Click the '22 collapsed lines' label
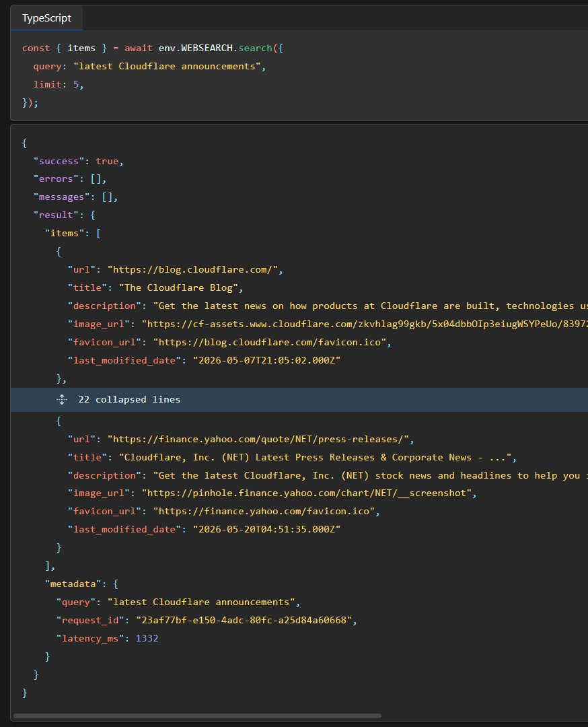Screen dimensions: 588x727 (x=129, y=400)
